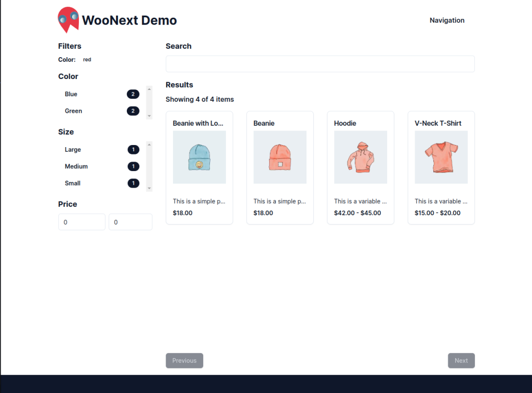Filter by Medium size
The height and width of the screenshot is (393, 532).
click(x=76, y=166)
